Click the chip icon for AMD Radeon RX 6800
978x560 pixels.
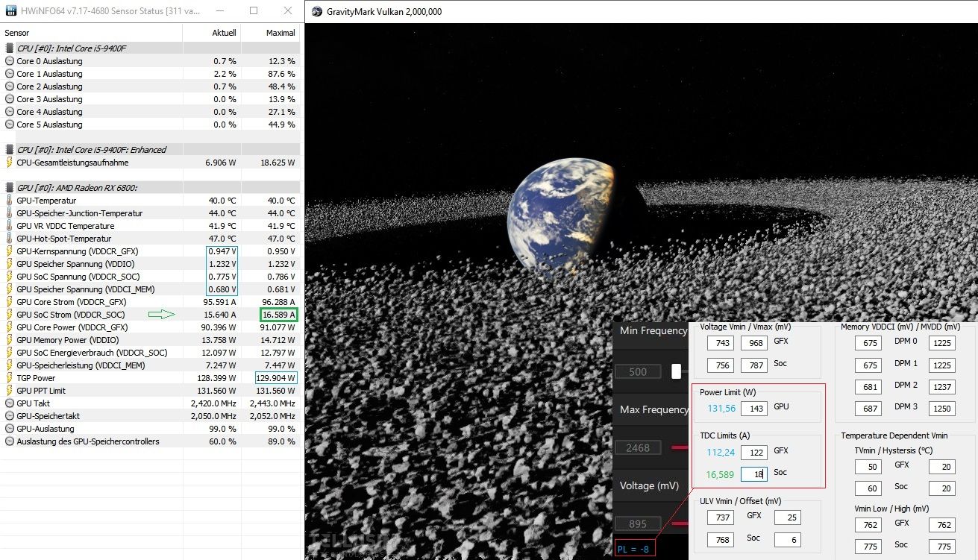(x=10, y=188)
